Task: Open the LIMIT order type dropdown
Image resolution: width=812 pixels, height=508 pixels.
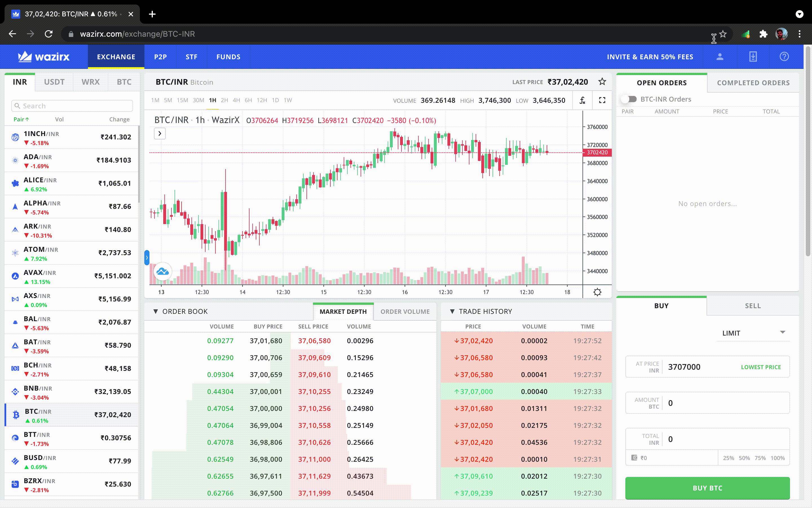Action: tap(753, 333)
